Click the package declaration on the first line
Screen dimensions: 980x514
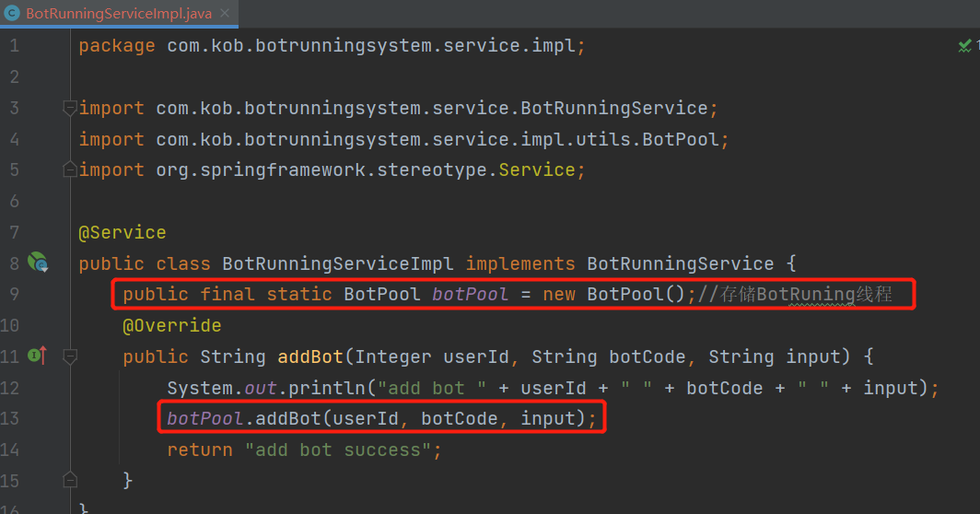pos(332,46)
